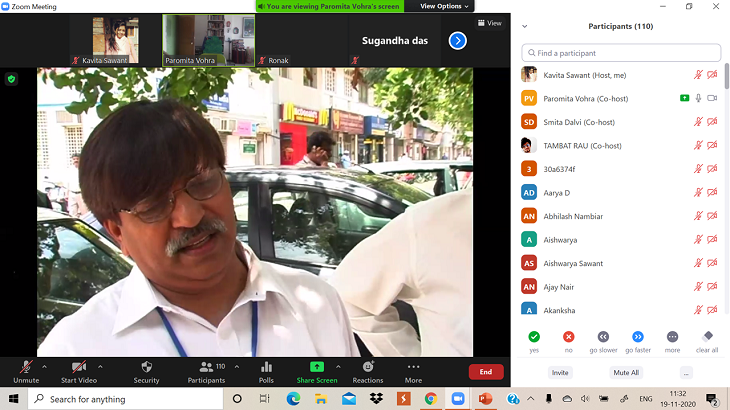The height and width of the screenshot is (410, 730).
Task: Open the View layout menu
Action: click(x=489, y=23)
